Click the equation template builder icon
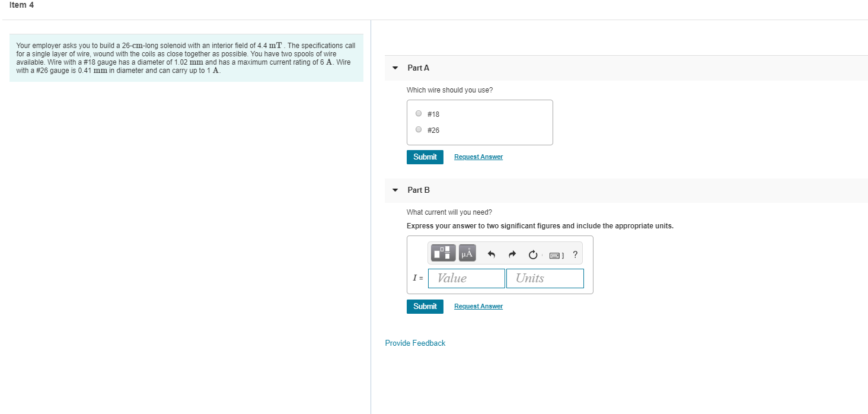Image resolution: width=868 pixels, height=414 pixels. tap(442, 253)
